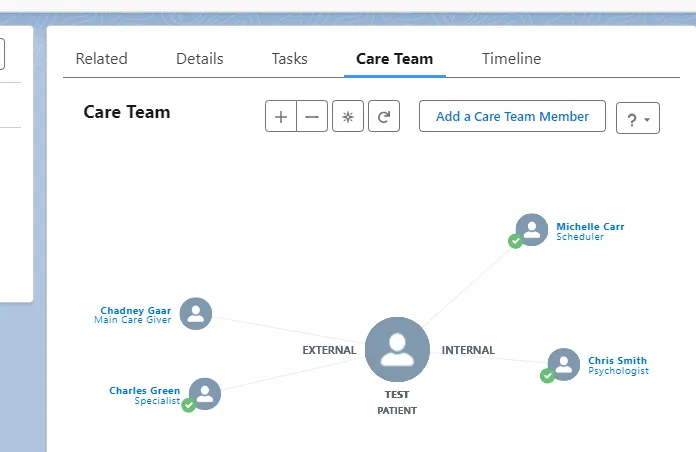
Task: Open Michelle Carr name link
Action: 590,226
